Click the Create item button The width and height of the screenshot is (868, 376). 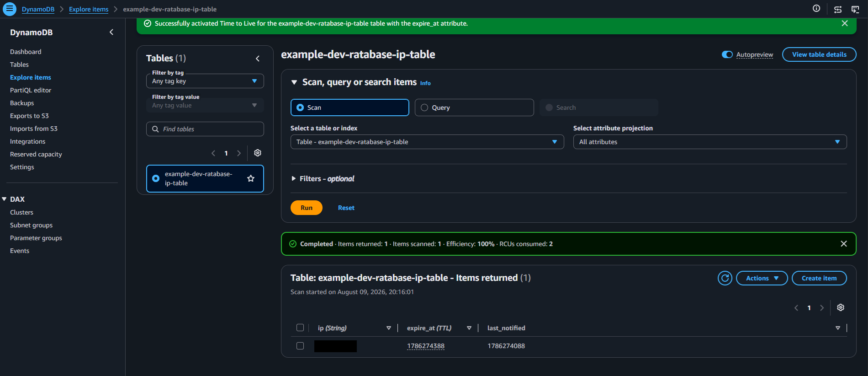pos(819,278)
